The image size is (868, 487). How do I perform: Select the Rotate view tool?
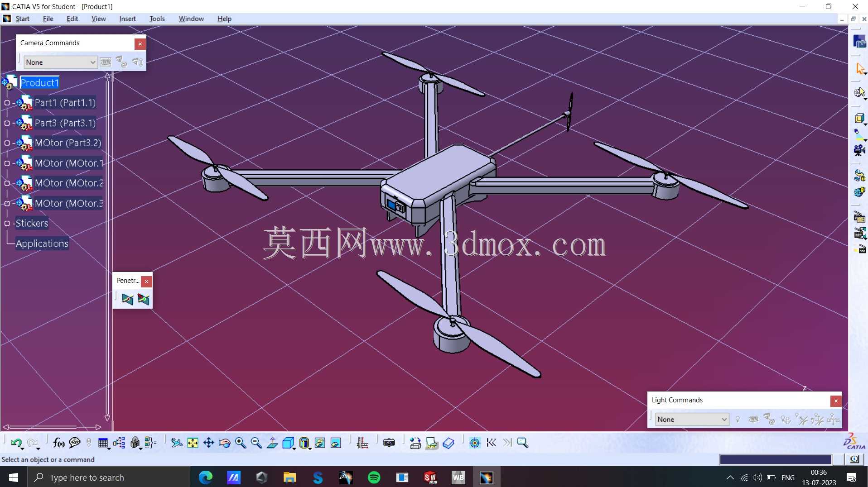click(x=224, y=443)
